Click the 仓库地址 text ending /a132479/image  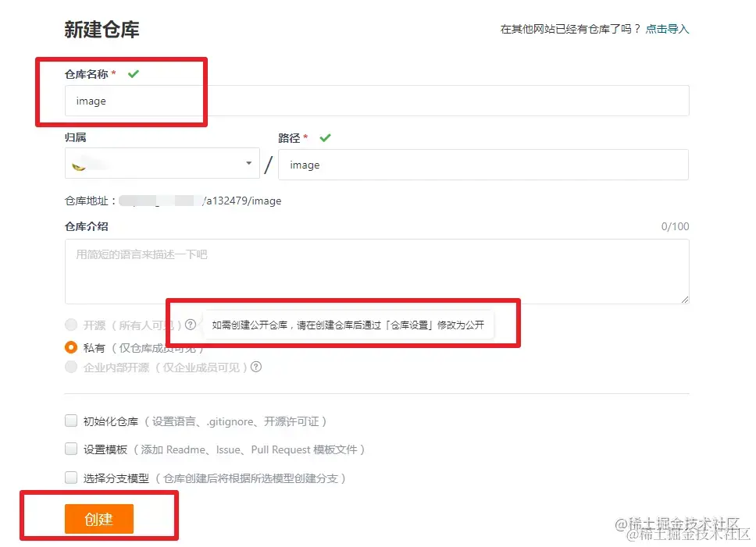coord(173,201)
